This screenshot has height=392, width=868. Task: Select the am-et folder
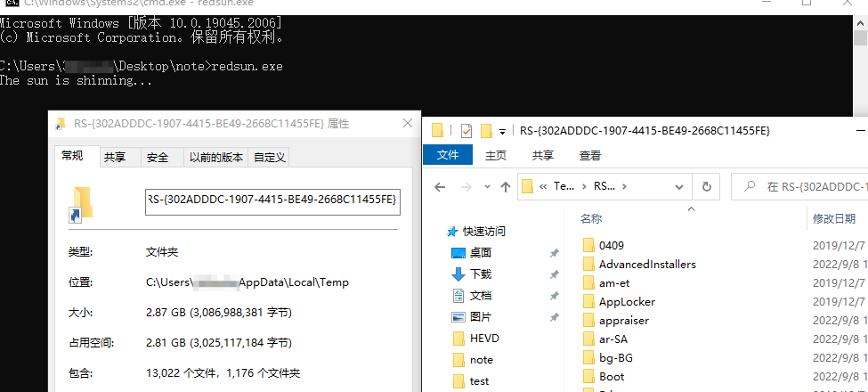[614, 283]
